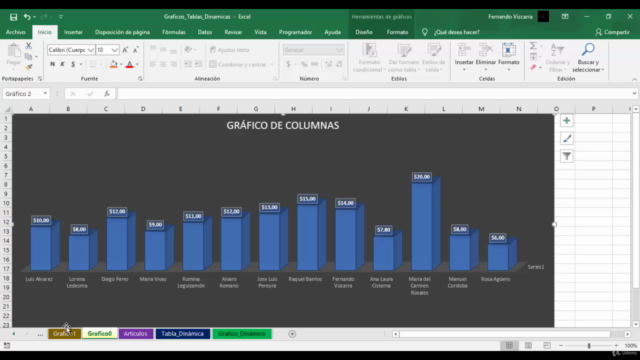This screenshot has width=640, height=360.
Task: Open Chart Elements plus button
Action: click(x=567, y=120)
